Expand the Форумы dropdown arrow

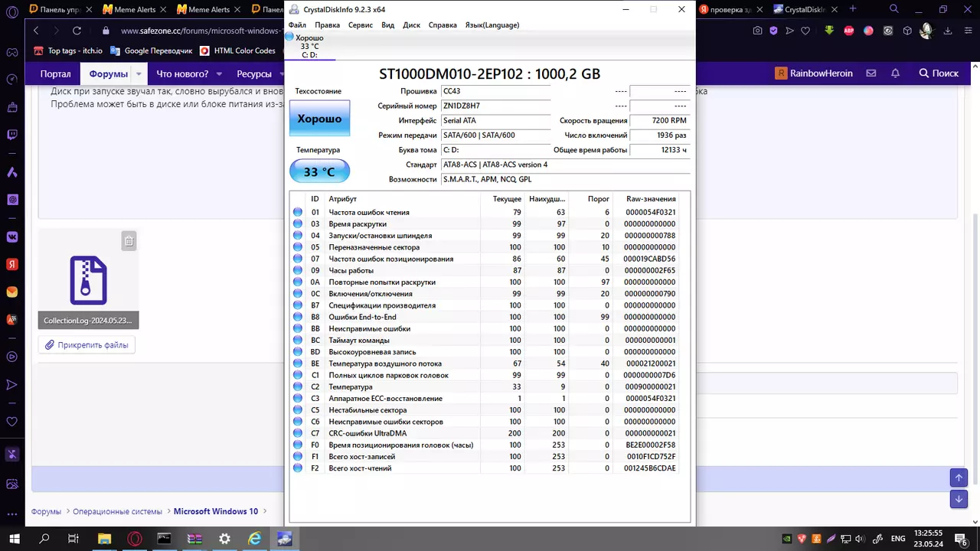tap(139, 74)
